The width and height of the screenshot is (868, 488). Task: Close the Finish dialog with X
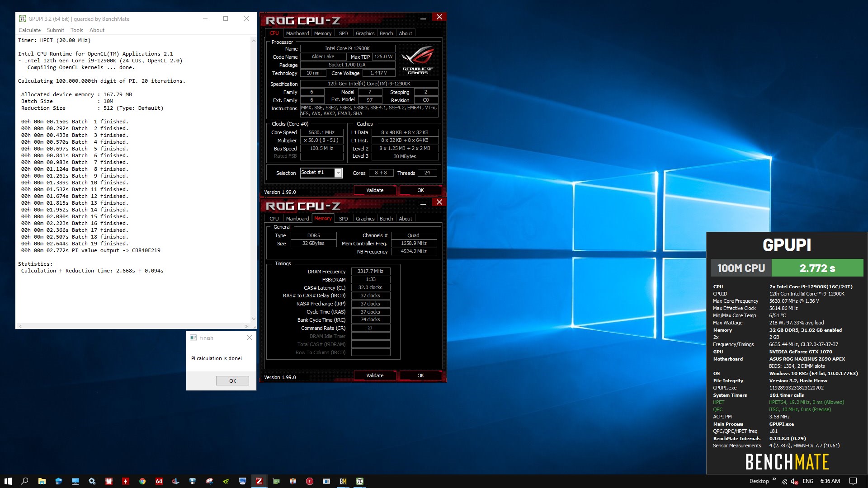coord(250,338)
